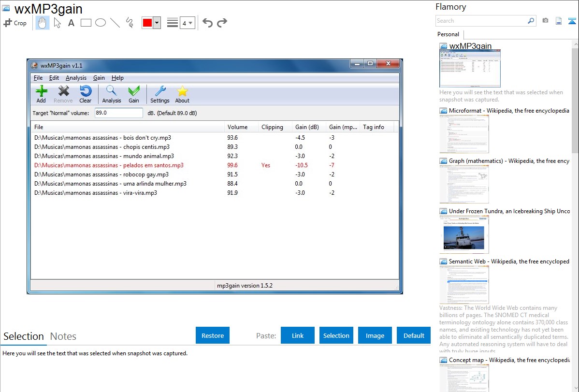This screenshot has height=392, width=579.
Task: Click the File column header
Action: (128, 127)
